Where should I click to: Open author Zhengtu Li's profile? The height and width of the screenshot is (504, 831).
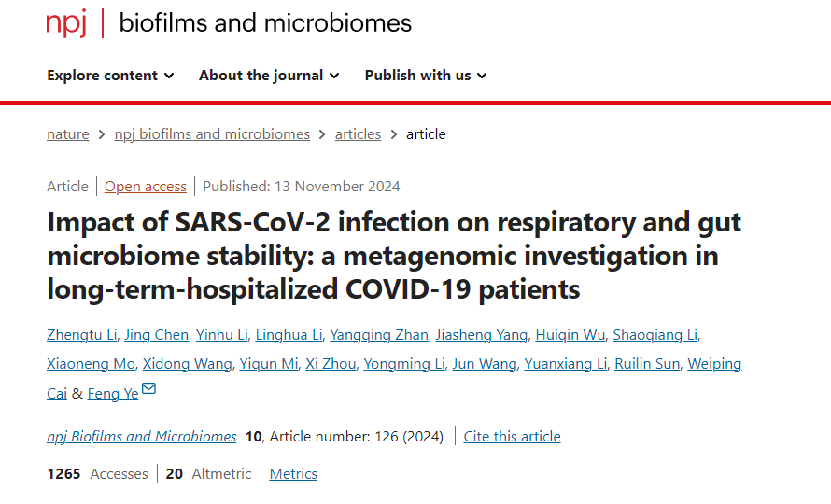(81, 335)
